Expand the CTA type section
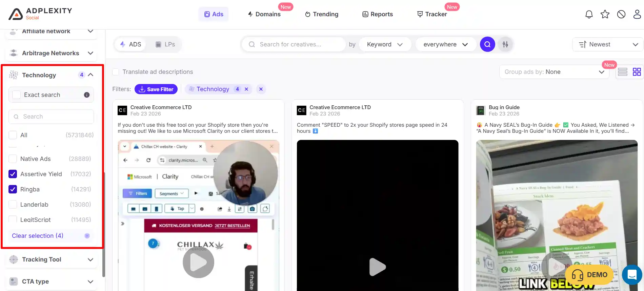644x291 pixels. [90, 282]
